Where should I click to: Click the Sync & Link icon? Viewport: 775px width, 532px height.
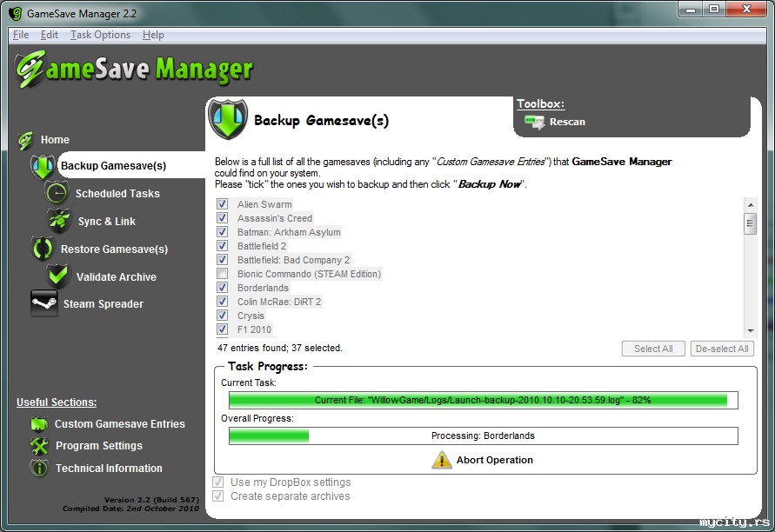click(x=59, y=221)
